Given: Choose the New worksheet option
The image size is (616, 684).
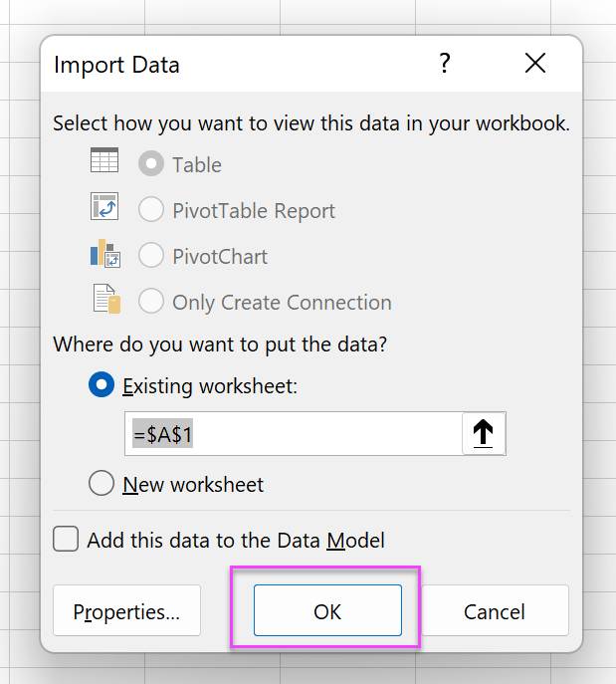Looking at the screenshot, I should (x=102, y=485).
